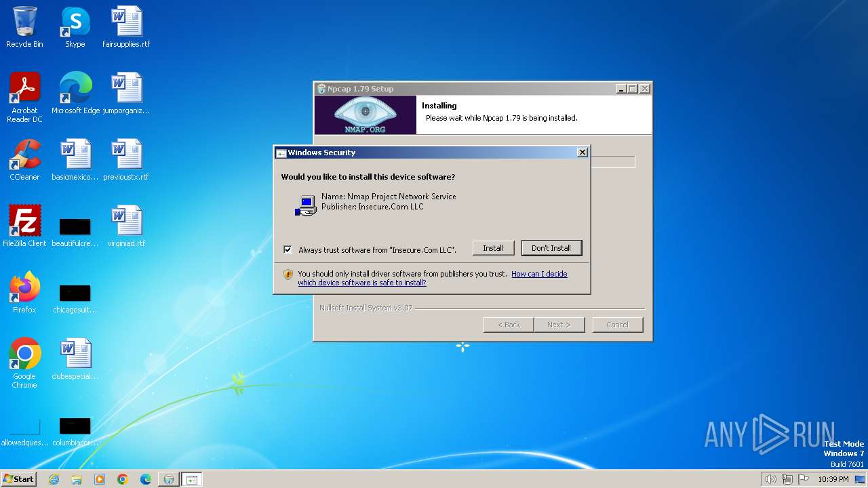
Task: Select the basicmexico... document icon
Action: click(75, 160)
